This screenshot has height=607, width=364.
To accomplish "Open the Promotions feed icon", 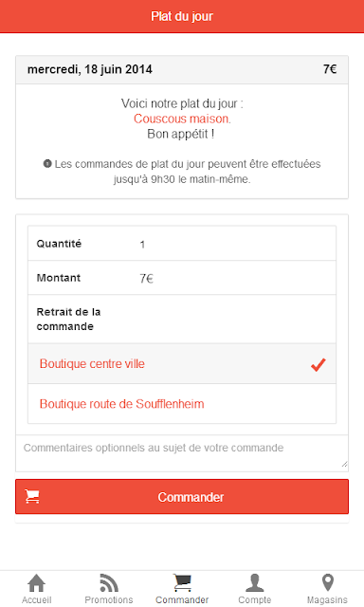I will [x=109, y=583].
